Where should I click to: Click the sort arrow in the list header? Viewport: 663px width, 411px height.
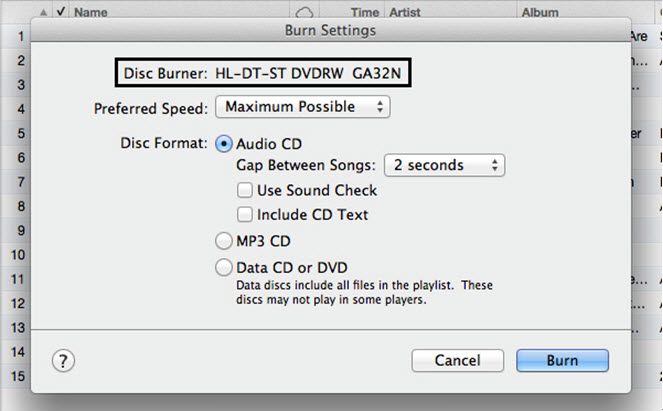[43, 13]
